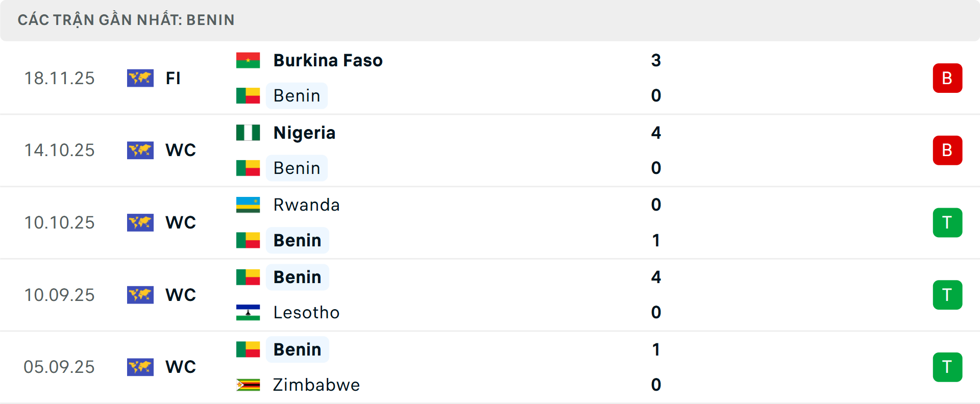Open the Burkina Faso team link
This screenshot has height=404, width=980.
pos(328,60)
